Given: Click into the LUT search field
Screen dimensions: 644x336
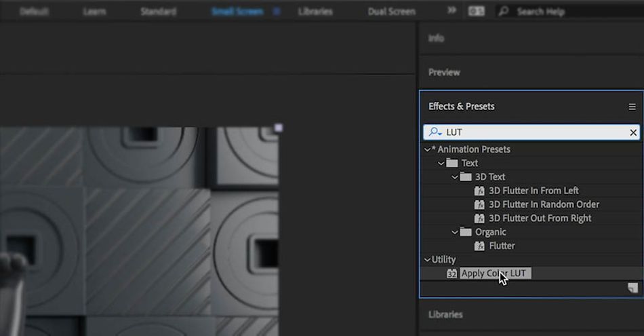Looking at the screenshot, I should tap(531, 132).
